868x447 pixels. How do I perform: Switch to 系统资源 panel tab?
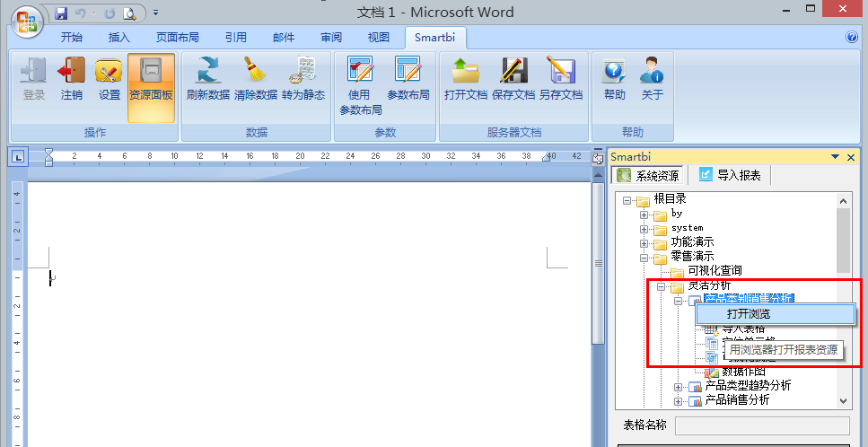click(x=648, y=175)
